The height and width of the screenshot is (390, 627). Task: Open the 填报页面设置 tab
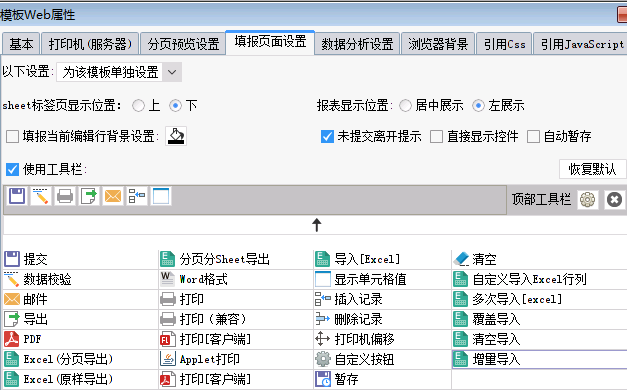pos(270,42)
